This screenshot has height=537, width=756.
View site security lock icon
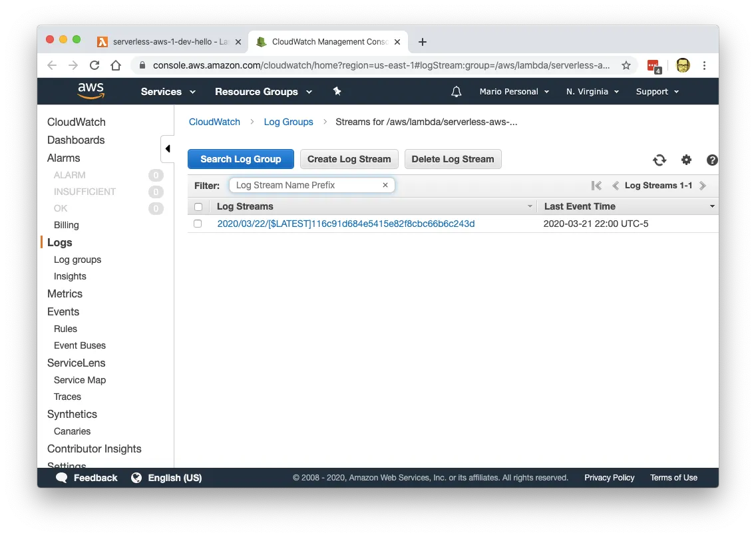[142, 65]
